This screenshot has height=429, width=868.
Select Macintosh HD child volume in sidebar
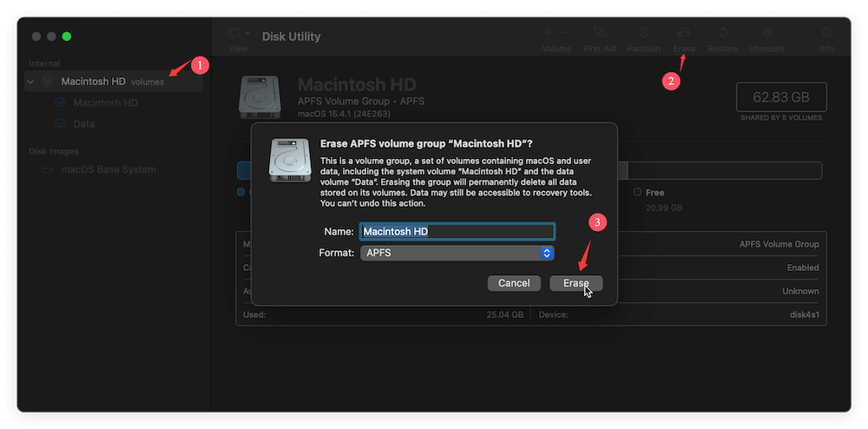(104, 103)
